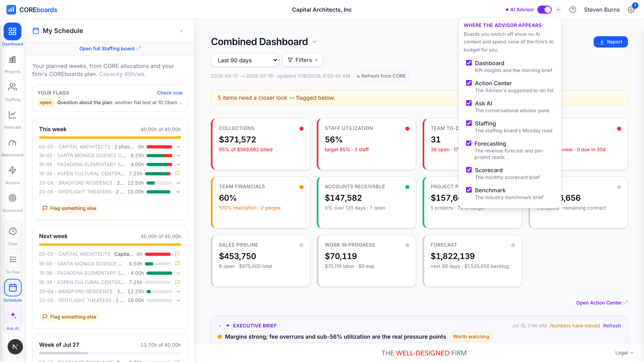Expand the 00-00 Capital Architects row this week
644x362 pixels.
(178, 147)
